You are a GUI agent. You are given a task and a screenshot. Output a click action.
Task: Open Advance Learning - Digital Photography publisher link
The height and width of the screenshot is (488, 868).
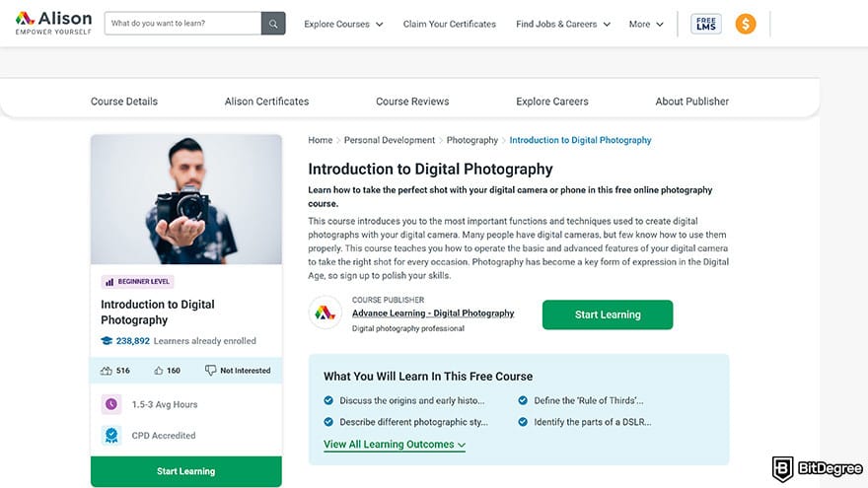(x=433, y=314)
